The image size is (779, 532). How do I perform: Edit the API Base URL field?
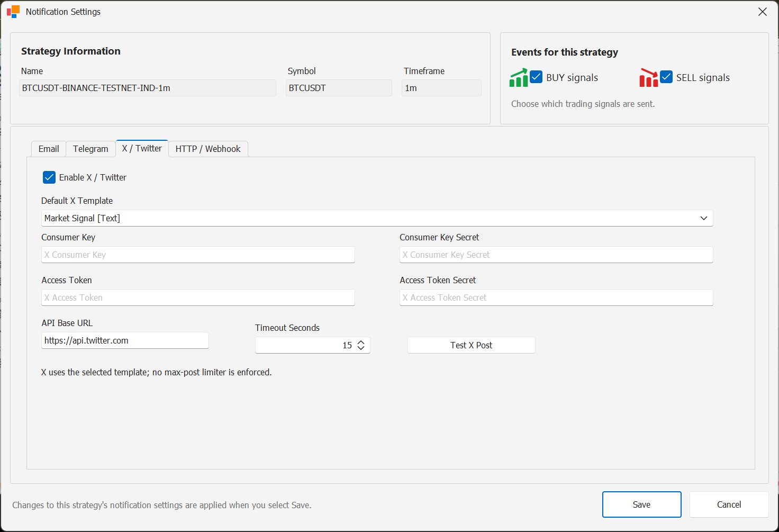pyautogui.click(x=125, y=340)
